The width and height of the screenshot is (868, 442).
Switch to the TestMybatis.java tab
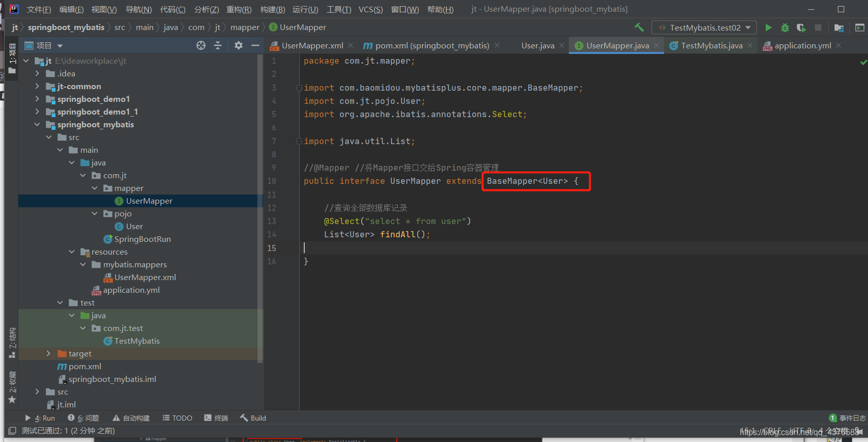(711, 45)
